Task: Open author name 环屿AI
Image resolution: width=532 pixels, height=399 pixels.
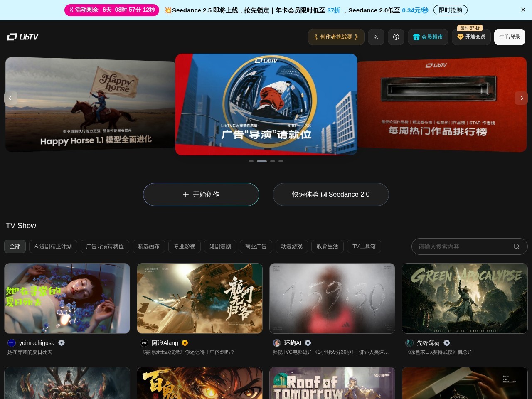Action: [293, 343]
